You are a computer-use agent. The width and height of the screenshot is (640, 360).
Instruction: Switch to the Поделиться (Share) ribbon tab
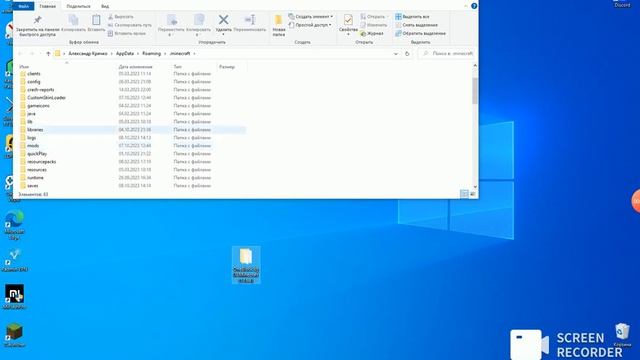tap(78, 6)
